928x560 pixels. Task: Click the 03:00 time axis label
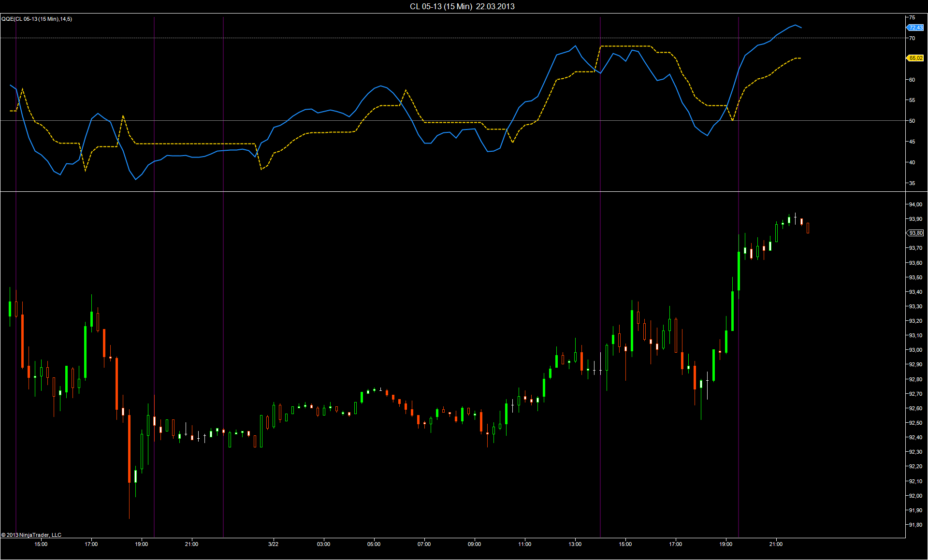point(323,544)
